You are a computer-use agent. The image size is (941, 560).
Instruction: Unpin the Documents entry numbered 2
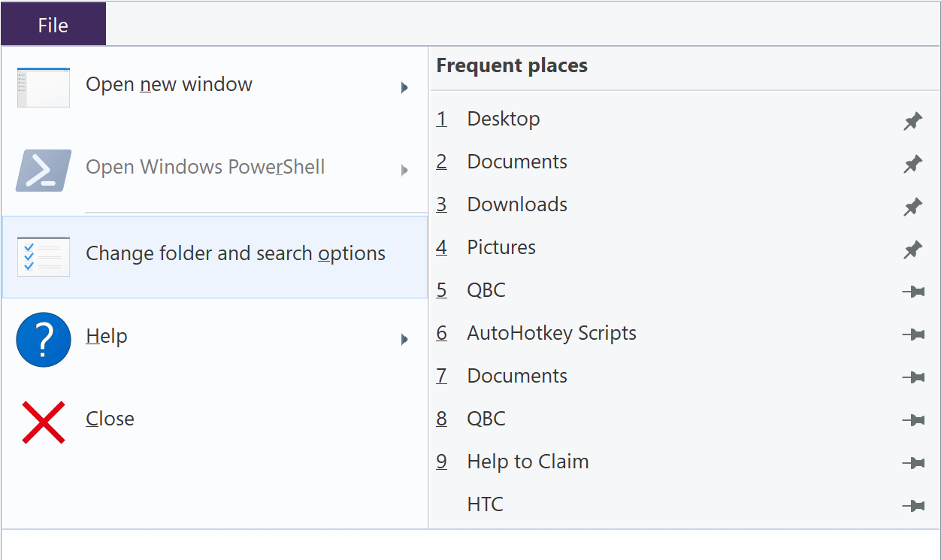[913, 163]
